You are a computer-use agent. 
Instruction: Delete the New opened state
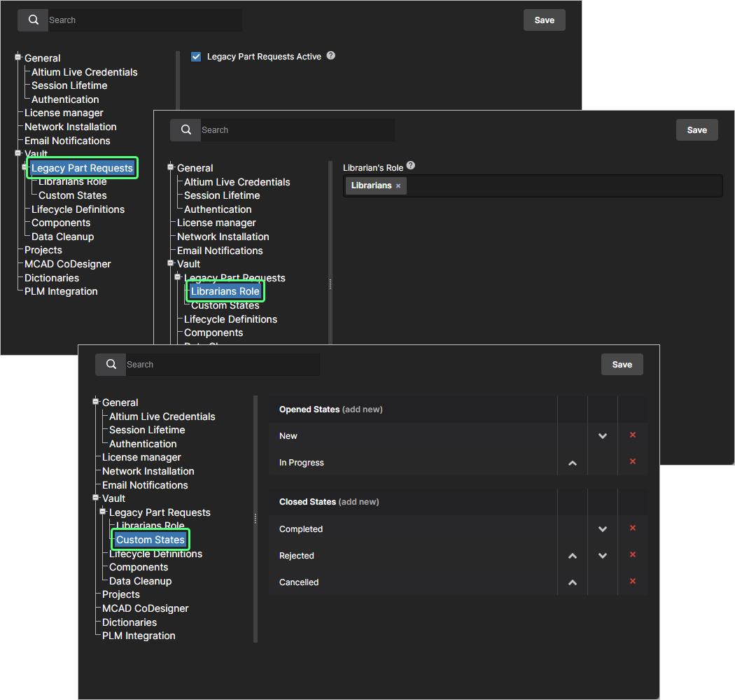[x=632, y=435]
